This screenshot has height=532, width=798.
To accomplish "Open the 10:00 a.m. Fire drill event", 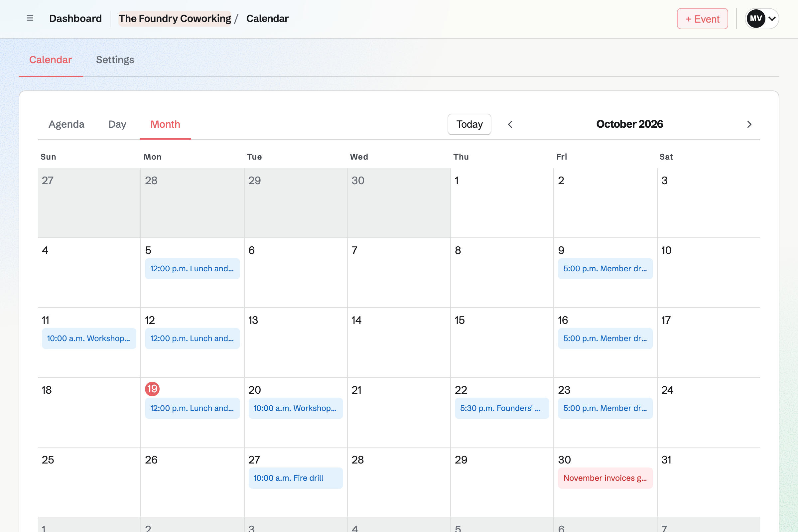I will point(296,478).
